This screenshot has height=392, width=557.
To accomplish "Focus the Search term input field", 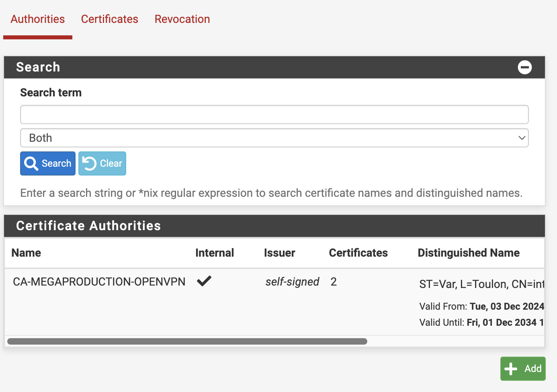I will 274,114.
